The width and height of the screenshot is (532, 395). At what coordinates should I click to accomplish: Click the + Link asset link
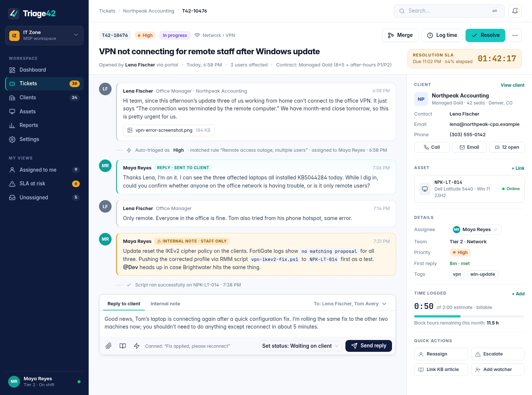[x=518, y=168]
